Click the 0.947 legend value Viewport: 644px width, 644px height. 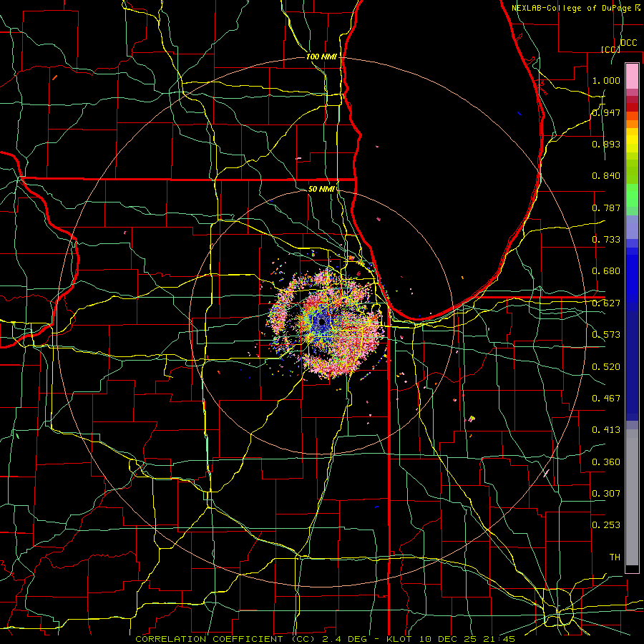pyautogui.click(x=606, y=112)
